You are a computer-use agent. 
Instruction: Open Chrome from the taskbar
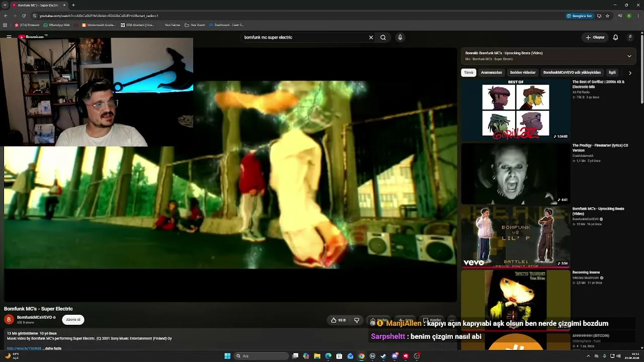point(361,356)
